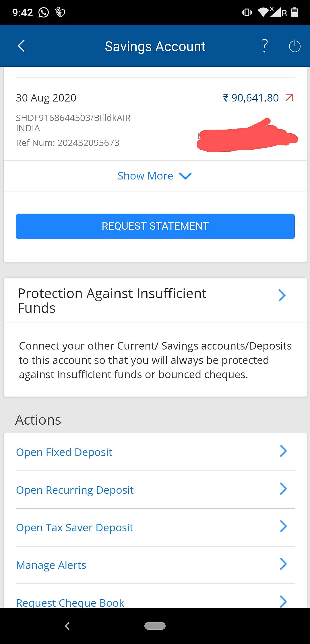Viewport: 310px width, 644px height.
Task: Tap Android navigation back arrow
Action: [67, 626]
